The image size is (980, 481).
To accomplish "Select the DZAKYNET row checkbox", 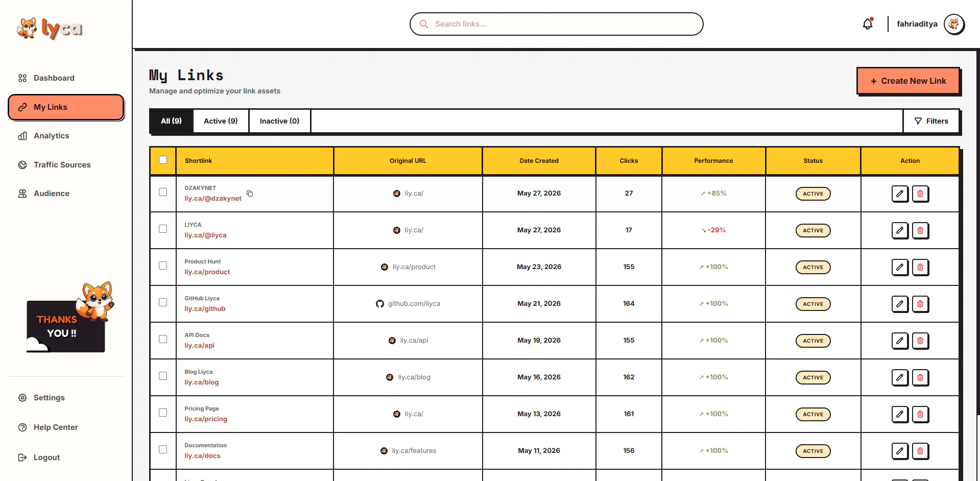I will (x=163, y=192).
